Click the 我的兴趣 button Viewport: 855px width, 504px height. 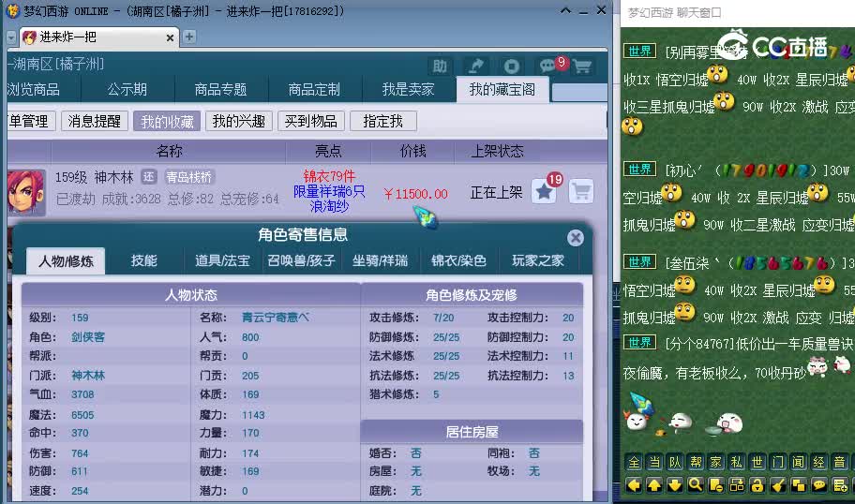pyautogui.click(x=239, y=121)
